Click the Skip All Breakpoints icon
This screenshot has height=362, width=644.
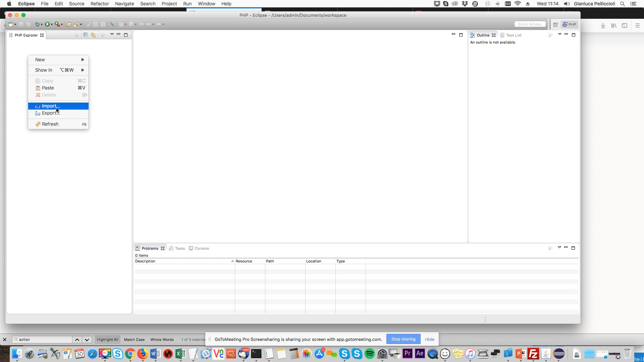pos(112,24)
